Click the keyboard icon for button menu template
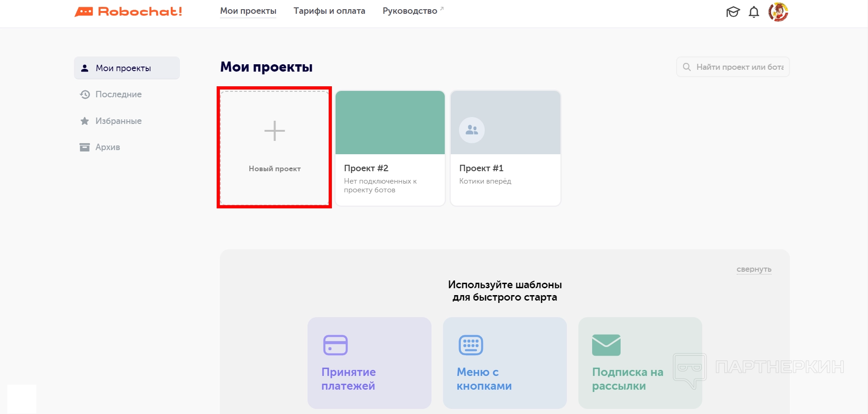Screen dimensions: 868x414 (471, 345)
